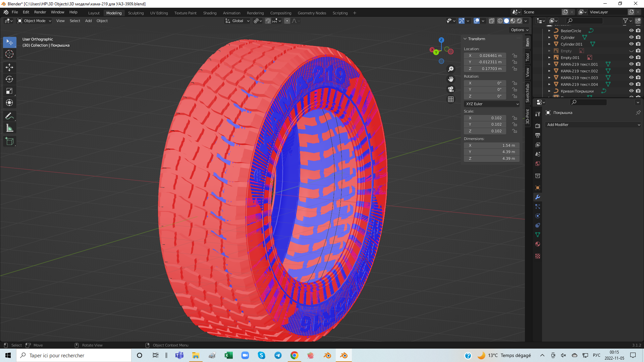The image size is (644, 362).
Task: Click the Scale X value field
Action: point(485,118)
